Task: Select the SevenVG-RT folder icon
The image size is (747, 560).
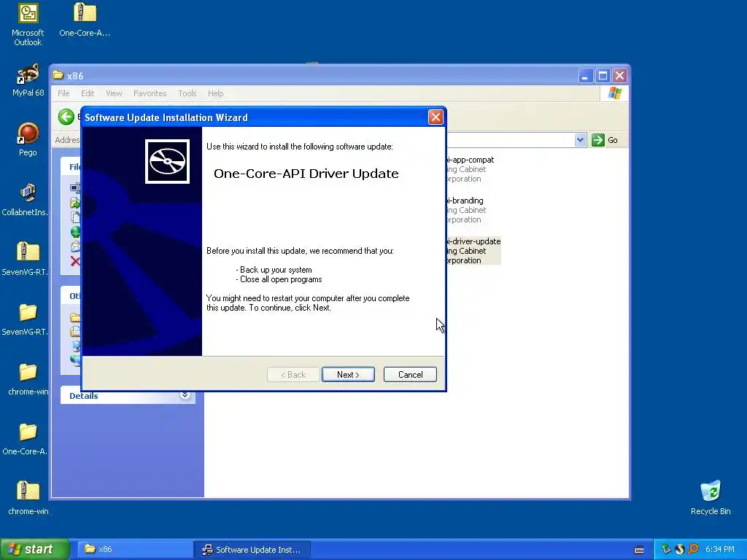Action: (26, 319)
